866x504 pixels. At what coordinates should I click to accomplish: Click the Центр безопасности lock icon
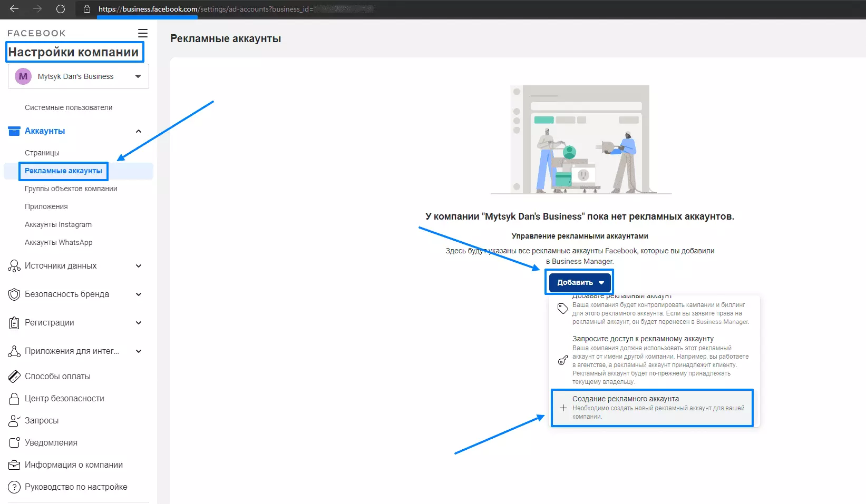click(14, 399)
